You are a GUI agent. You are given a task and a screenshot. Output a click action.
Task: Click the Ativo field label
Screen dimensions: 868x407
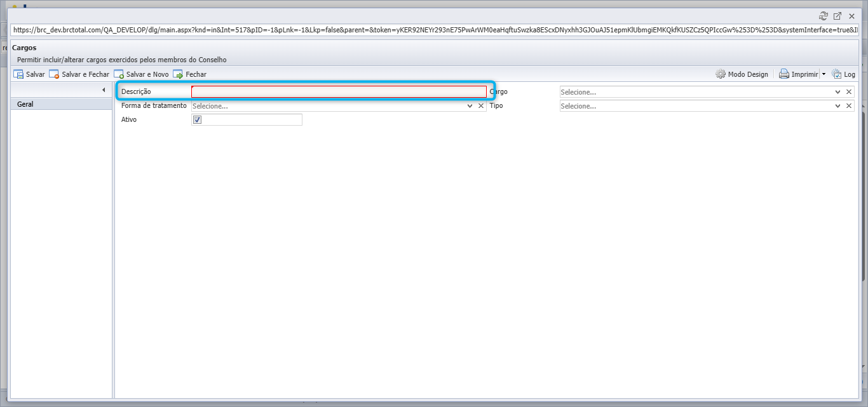point(129,119)
